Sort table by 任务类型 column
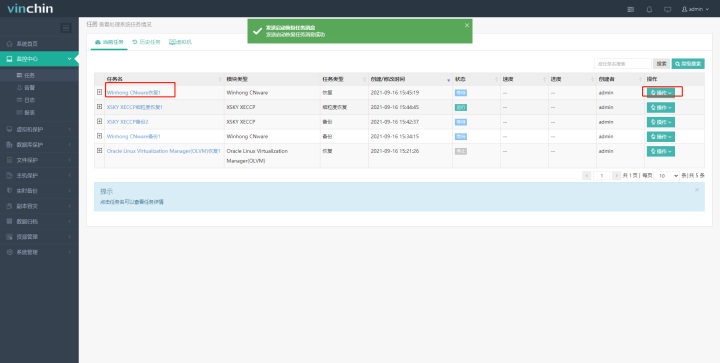Viewport: 720px width, 363px height. tap(344, 79)
